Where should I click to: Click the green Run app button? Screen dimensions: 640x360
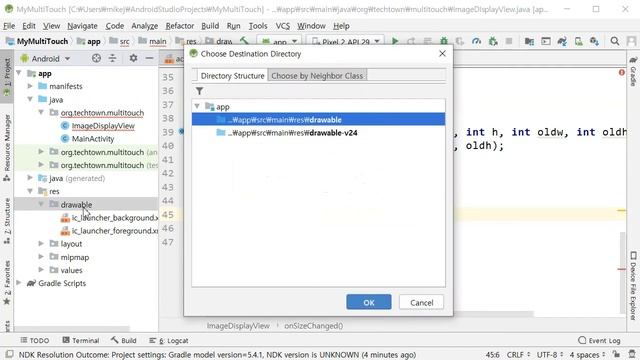395,41
